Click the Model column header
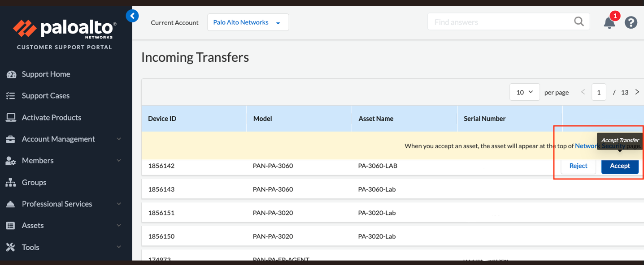This screenshot has width=644, height=265. (299, 119)
